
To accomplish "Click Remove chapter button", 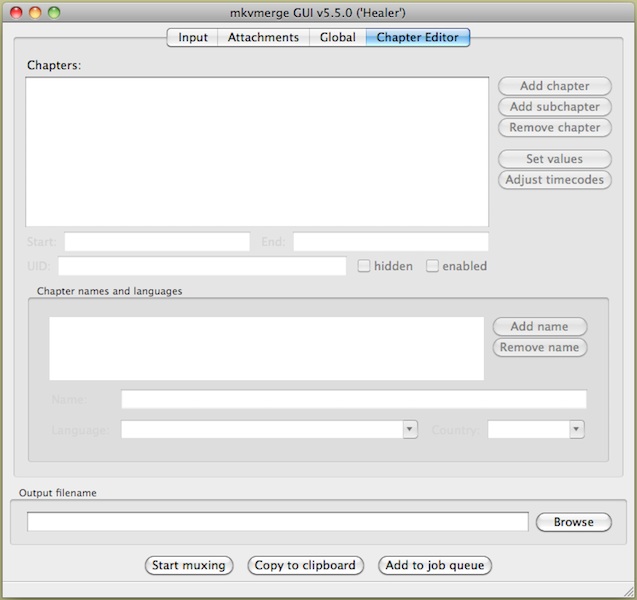I will (x=554, y=128).
